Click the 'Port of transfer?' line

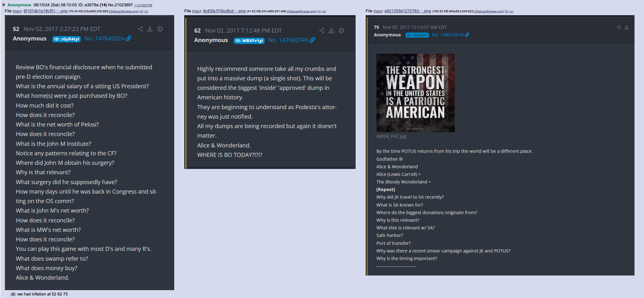[394, 243]
